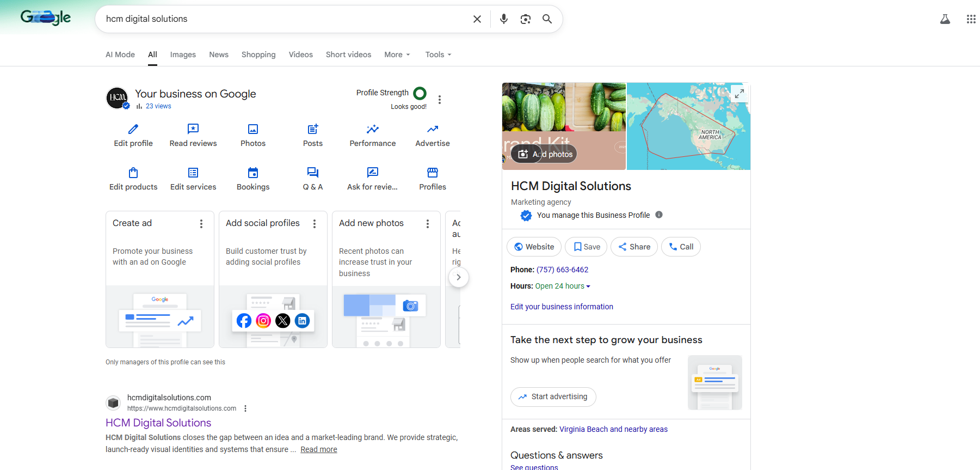
Task: Expand Open 24 hours details
Action: coord(563,286)
